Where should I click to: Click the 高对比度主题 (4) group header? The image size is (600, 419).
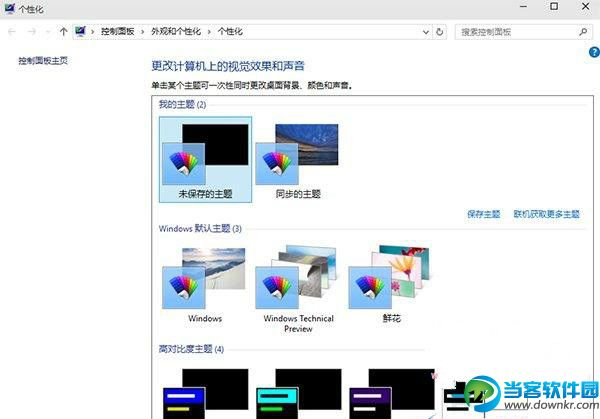(x=191, y=349)
